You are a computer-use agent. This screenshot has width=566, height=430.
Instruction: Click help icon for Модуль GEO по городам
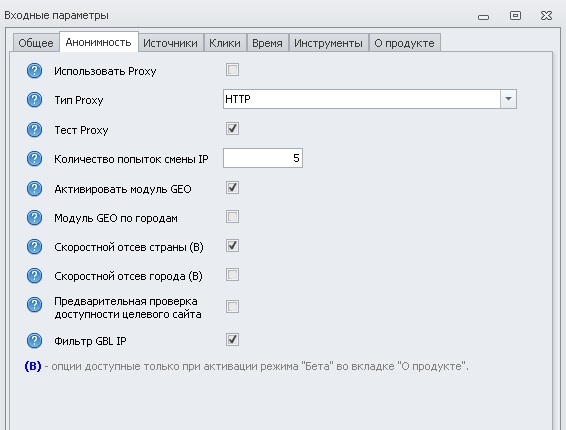click(x=34, y=218)
